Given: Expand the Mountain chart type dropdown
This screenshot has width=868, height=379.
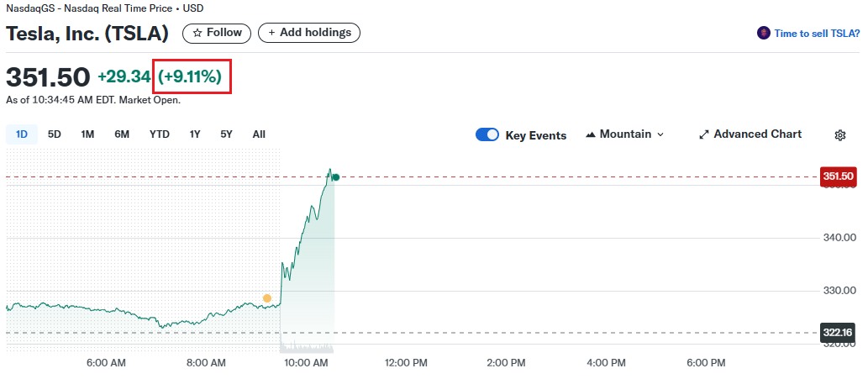Looking at the screenshot, I should [660, 134].
